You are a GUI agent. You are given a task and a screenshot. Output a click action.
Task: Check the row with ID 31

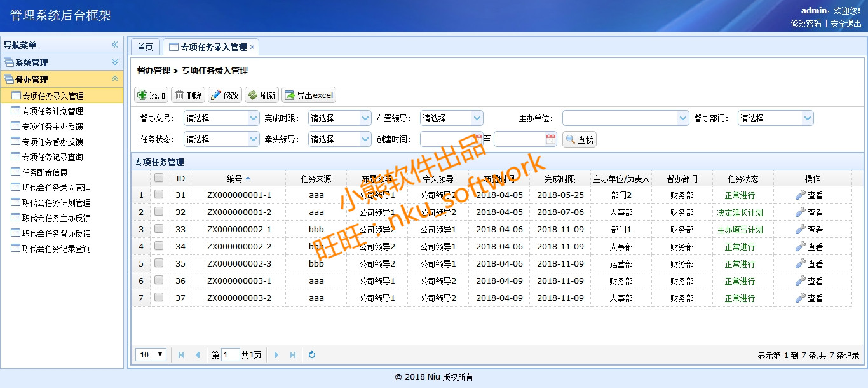159,195
